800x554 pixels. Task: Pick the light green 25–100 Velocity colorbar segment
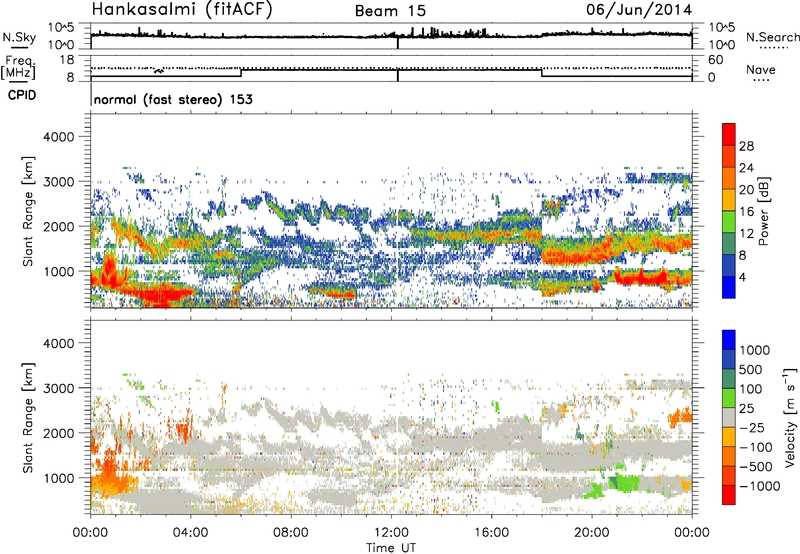729,399
